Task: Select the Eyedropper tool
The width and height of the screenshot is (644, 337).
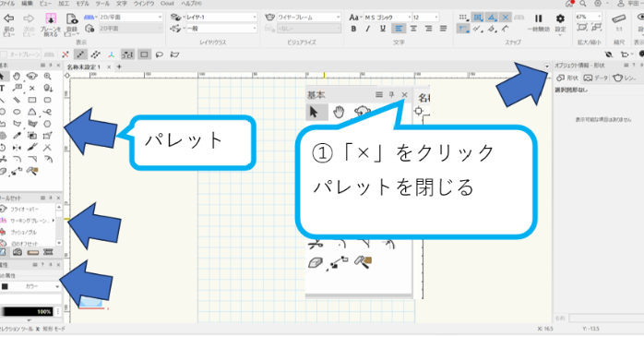Action: coord(17,135)
